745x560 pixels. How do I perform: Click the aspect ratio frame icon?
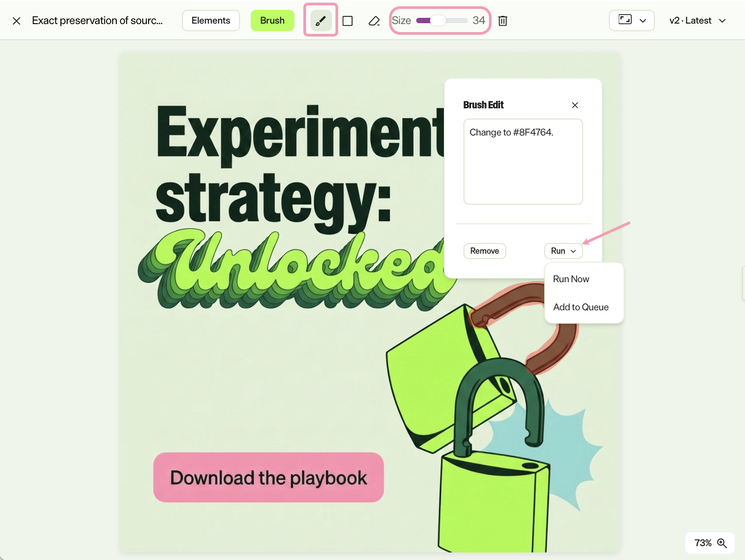pyautogui.click(x=625, y=20)
